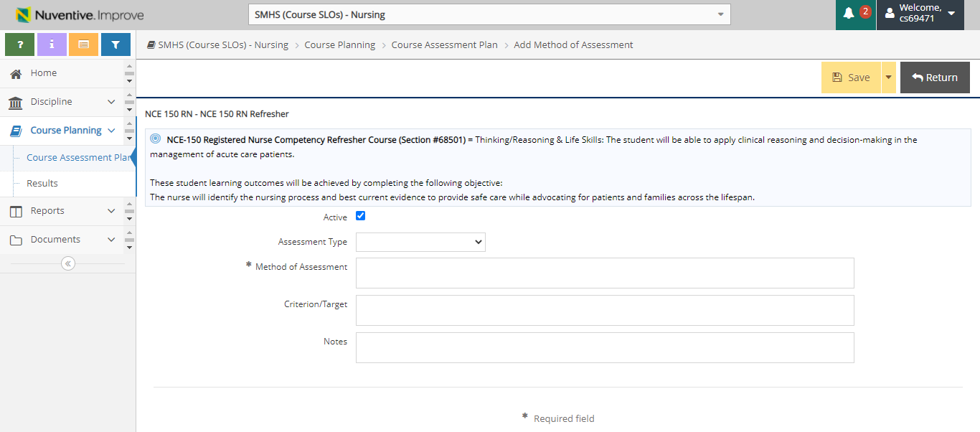Image resolution: width=980 pixels, height=432 pixels.
Task: Click the target icon beside NCE-150 outcome
Action: tap(156, 139)
